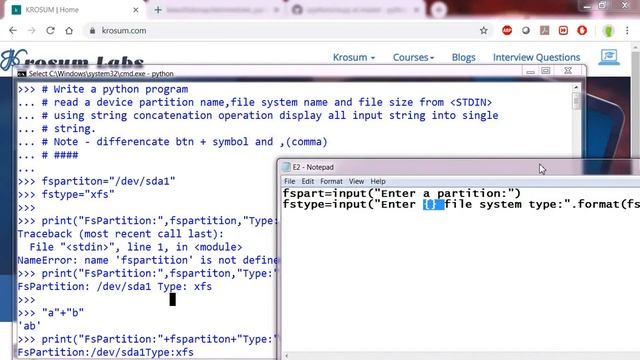Click the Notepad window icon
The image size is (640, 360).
(286, 167)
